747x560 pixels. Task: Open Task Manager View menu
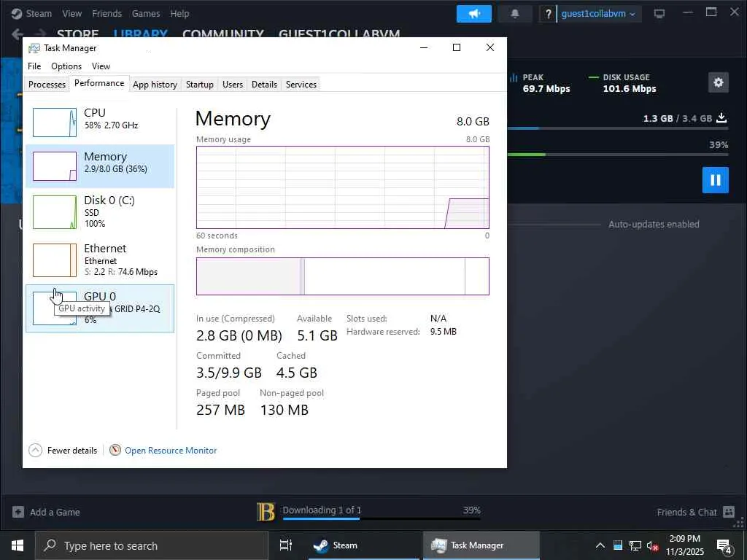[101, 66]
